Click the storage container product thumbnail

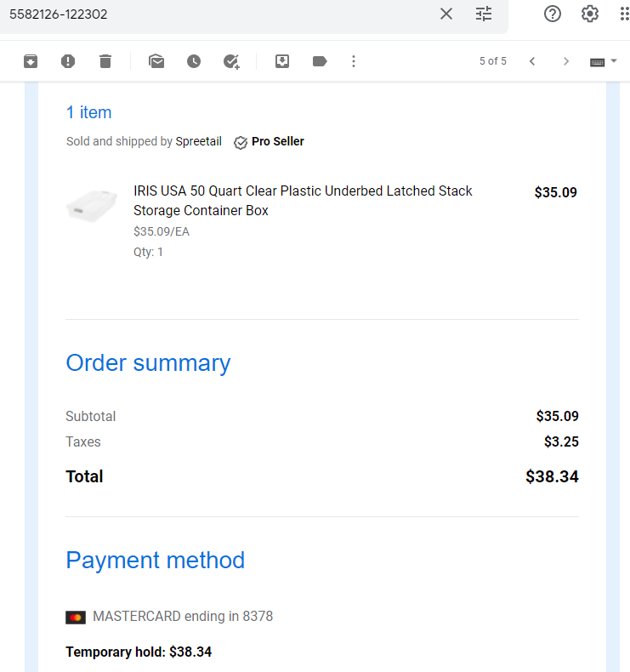[92, 205]
